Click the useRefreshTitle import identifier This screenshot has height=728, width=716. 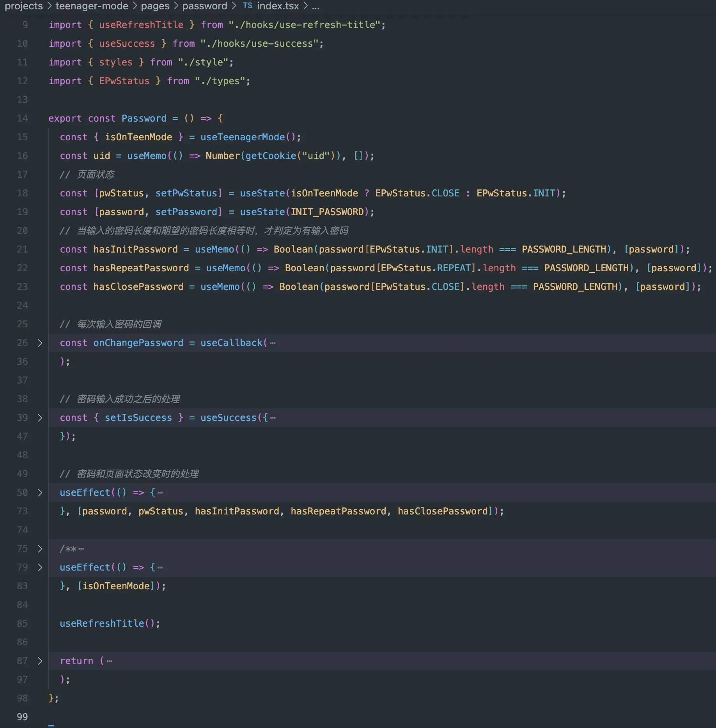pos(141,25)
